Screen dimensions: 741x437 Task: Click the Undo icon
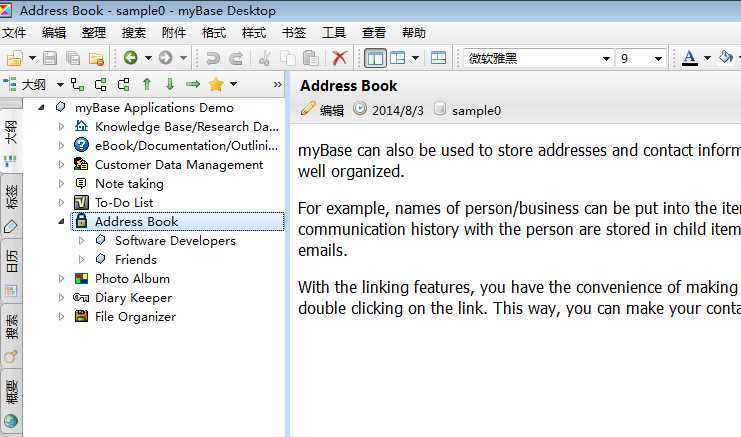click(x=213, y=58)
